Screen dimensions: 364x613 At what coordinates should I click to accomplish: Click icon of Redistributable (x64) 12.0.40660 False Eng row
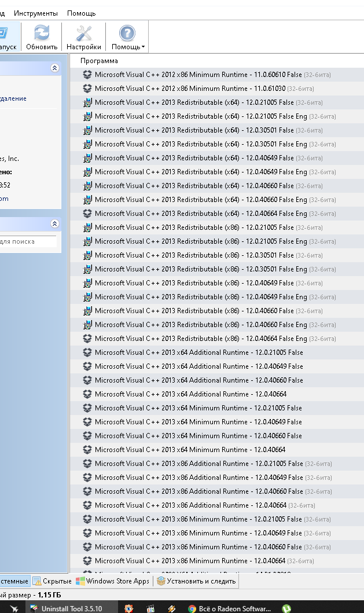click(87, 199)
